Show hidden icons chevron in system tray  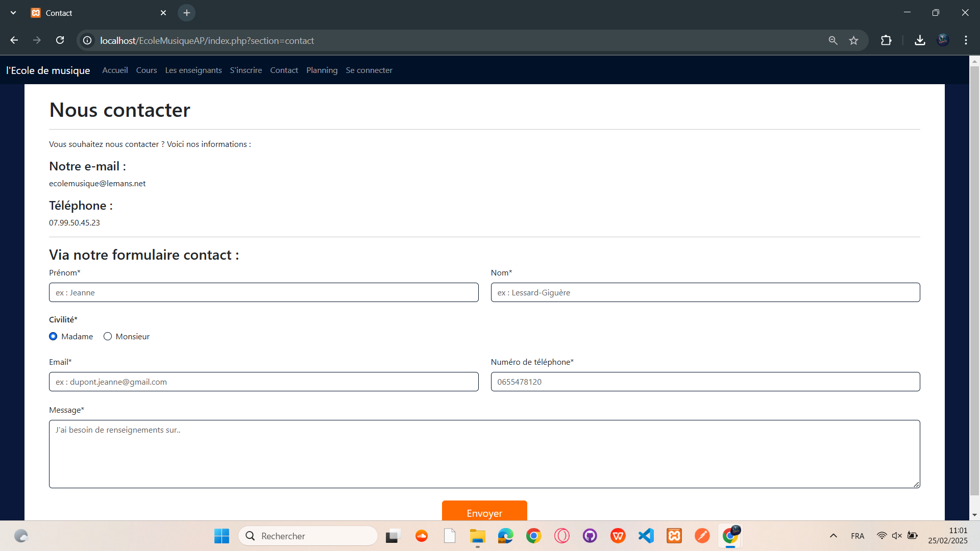click(834, 536)
